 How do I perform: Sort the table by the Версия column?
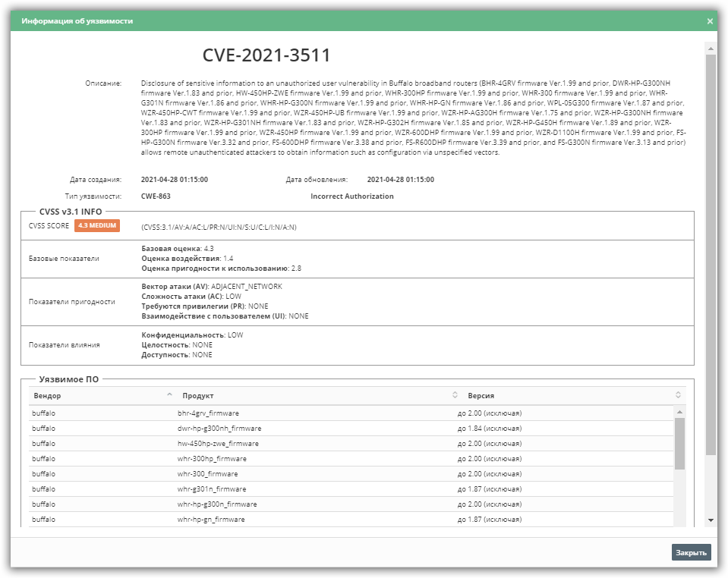(x=575, y=396)
